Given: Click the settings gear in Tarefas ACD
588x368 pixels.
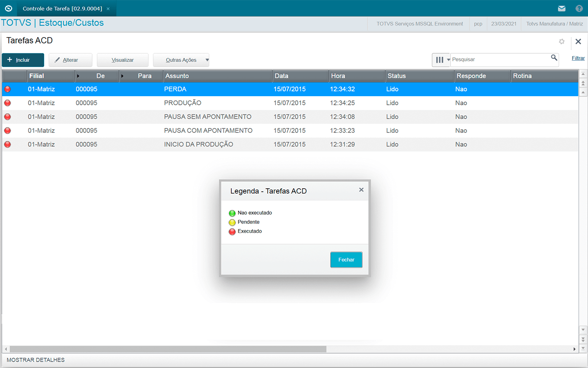Looking at the screenshot, I should [562, 42].
